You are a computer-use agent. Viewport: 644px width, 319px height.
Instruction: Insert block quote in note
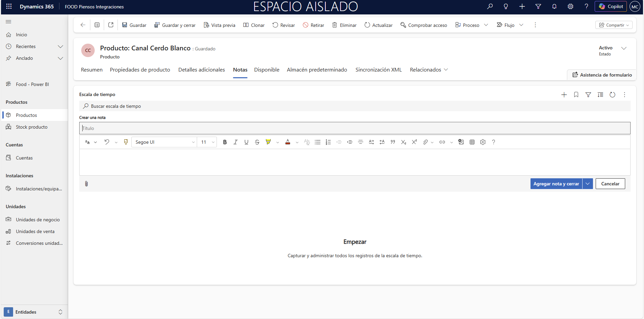point(393,142)
